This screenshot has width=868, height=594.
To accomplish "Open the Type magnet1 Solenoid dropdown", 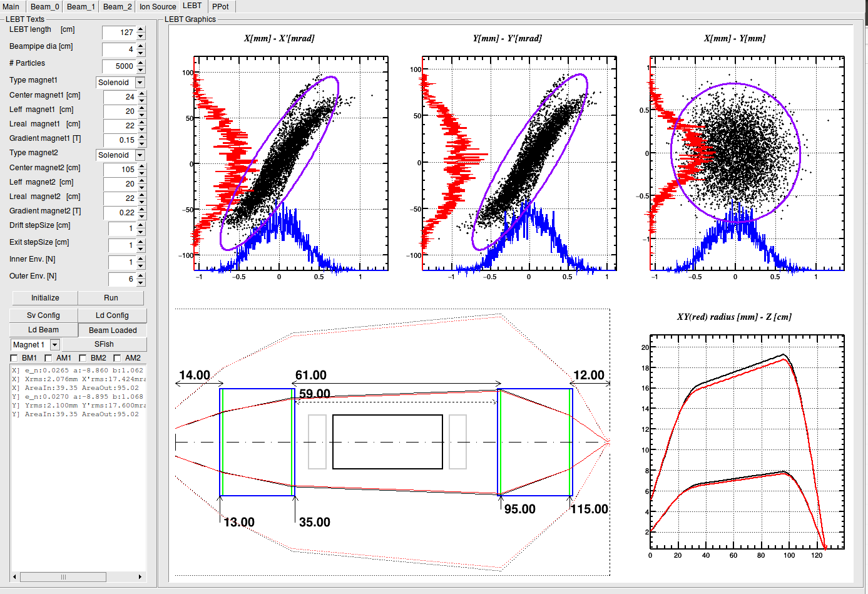I will tap(140, 83).
